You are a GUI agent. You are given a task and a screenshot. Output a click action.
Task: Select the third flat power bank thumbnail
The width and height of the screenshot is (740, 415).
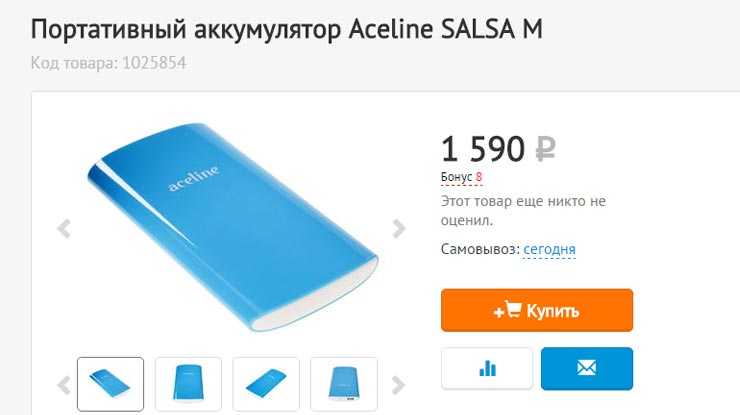[x=266, y=384]
